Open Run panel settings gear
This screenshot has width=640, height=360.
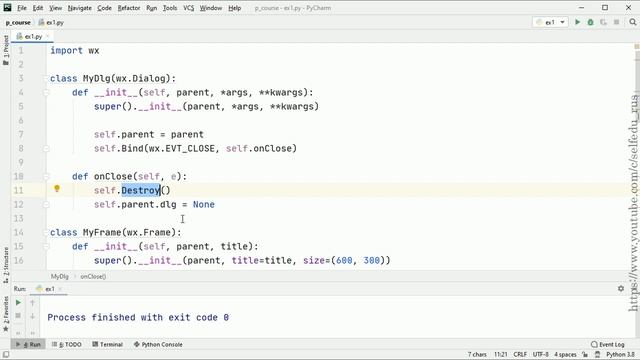pos(621,289)
